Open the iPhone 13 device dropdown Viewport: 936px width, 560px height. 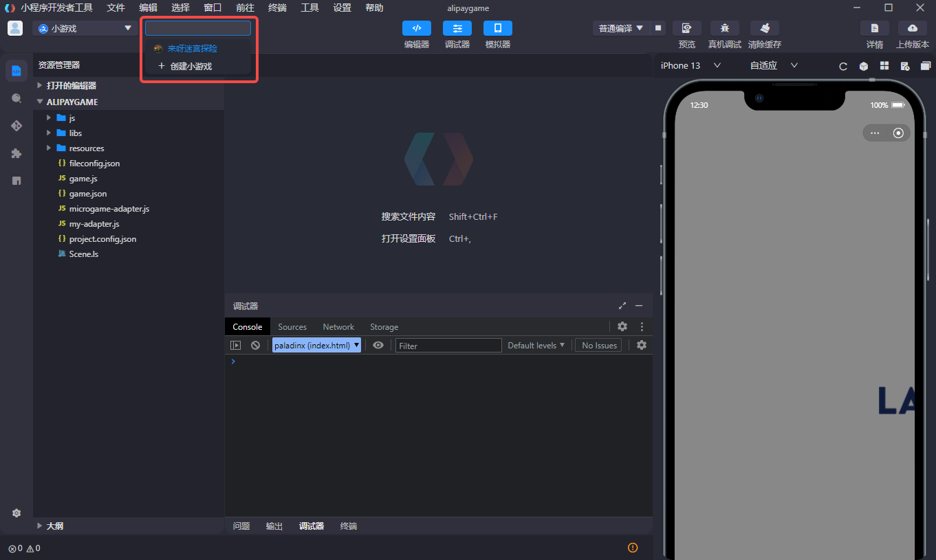point(690,65)
